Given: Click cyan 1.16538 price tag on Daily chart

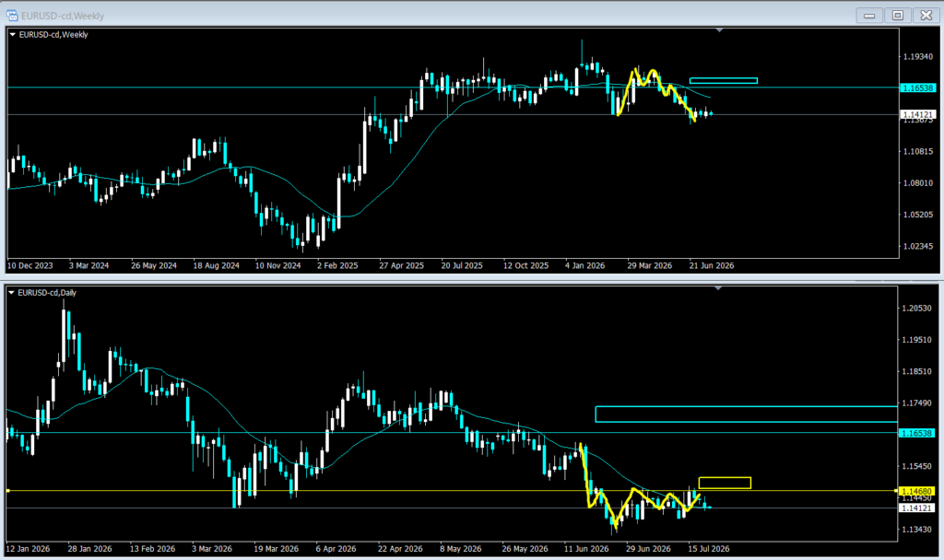Looking at the screenshot, I should point(916,433).
